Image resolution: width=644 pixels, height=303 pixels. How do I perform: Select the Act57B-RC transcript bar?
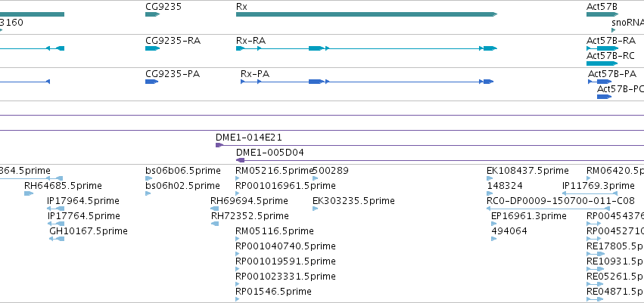tap(602, 63)
